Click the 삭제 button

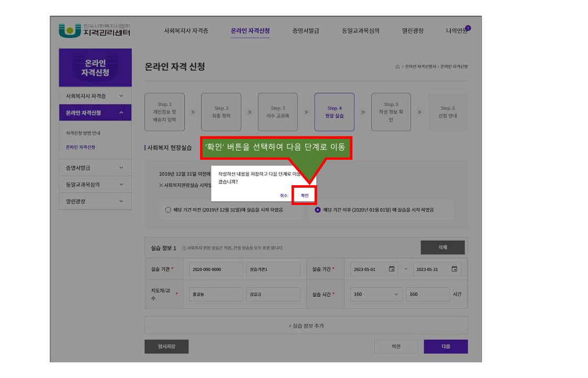pos(442,247)
